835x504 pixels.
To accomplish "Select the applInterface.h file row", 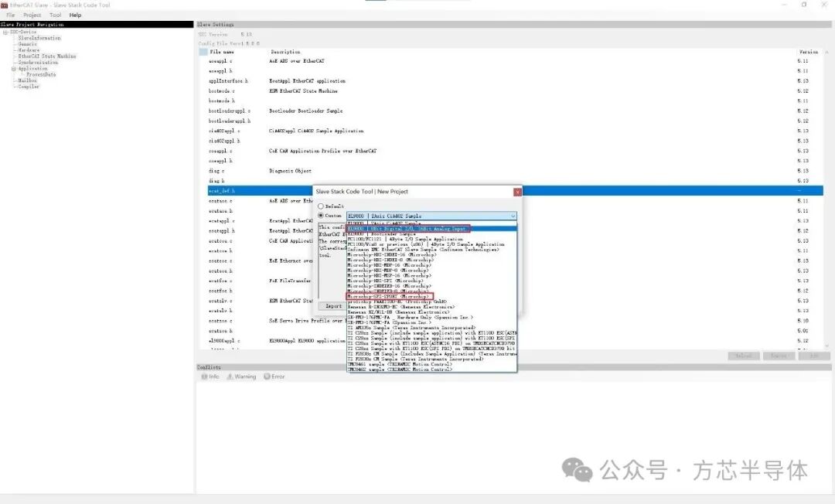I will 515,81.
